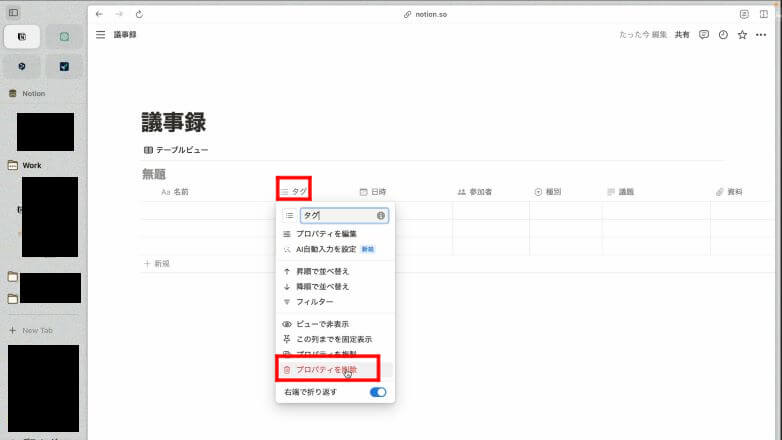Select プロパティを削除 to delete the property
Image resolution: width=782 pixels, height=440 pixels.
point(335,370)
